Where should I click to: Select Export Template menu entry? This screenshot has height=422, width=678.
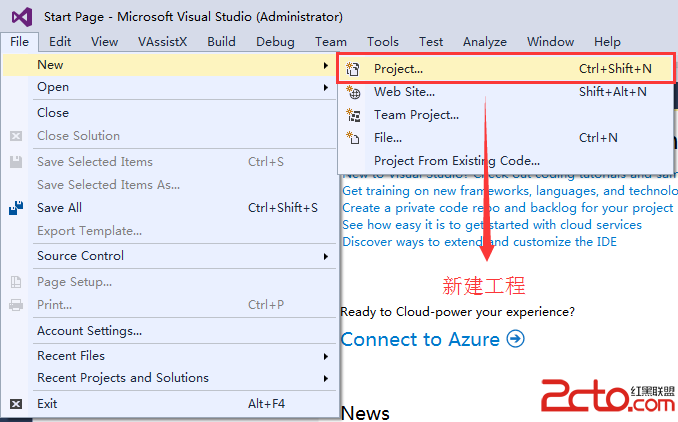click(169, 231)
